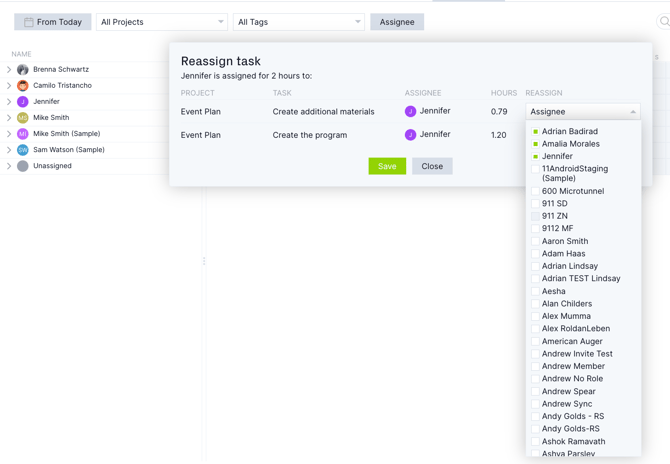Collapse the Reassign Assignee dropdown
The width and height of the screenshot is (670, 464).
[583, 112]
